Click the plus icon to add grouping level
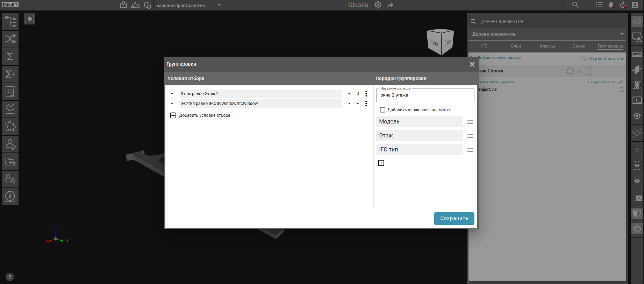 (381, 163)
